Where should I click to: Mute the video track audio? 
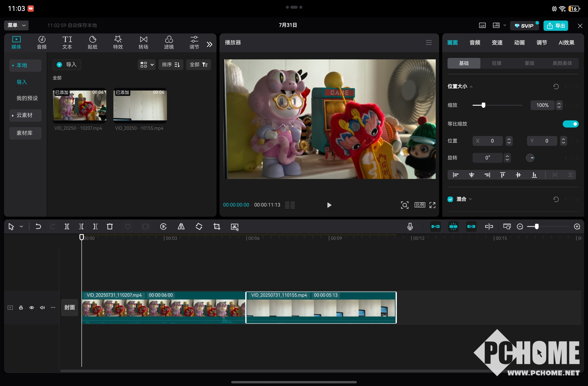[42, 308]
